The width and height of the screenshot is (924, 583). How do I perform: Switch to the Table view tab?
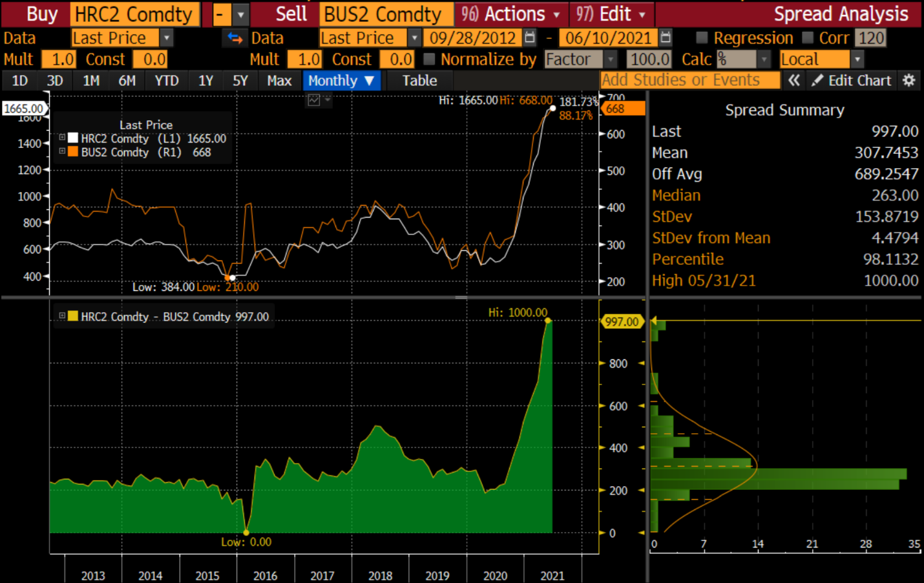pyautogui.click(x=419, y=81)
